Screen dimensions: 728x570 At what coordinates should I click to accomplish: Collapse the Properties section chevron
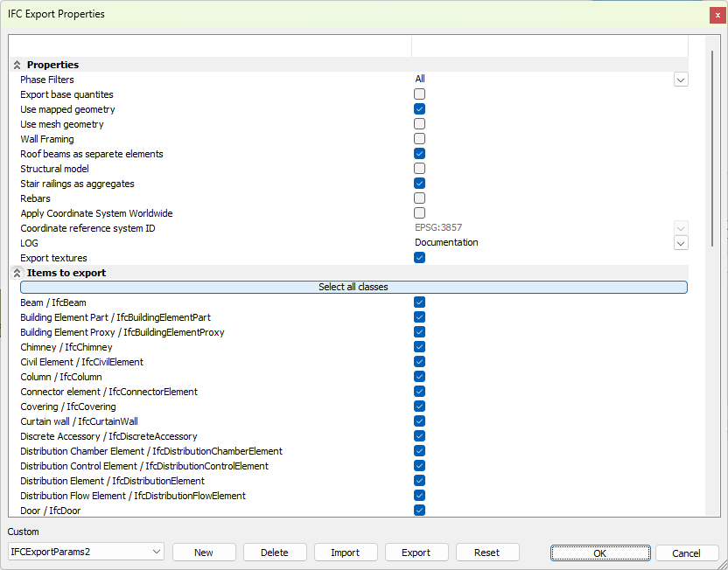[x=17, y=65]
